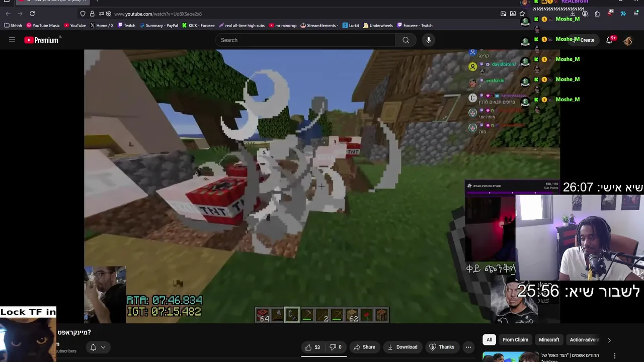Click the site padlock security icon
The image size is (644, 362).
tap(92, 14)
